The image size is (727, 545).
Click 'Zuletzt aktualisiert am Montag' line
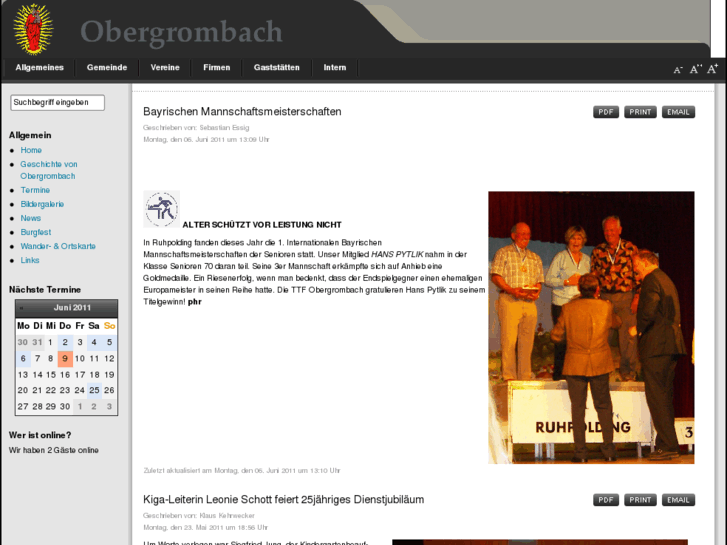[x=242, y=471]
